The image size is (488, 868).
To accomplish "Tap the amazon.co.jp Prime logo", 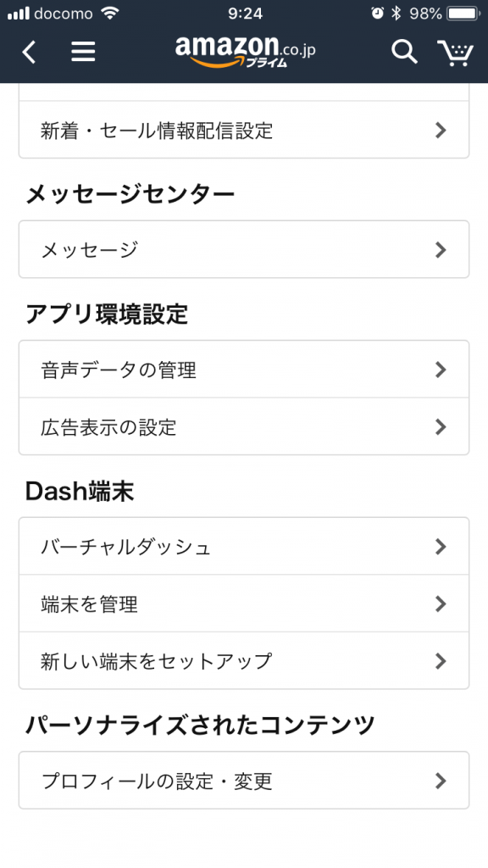I will pyautogui.click(x=245, y=52).
